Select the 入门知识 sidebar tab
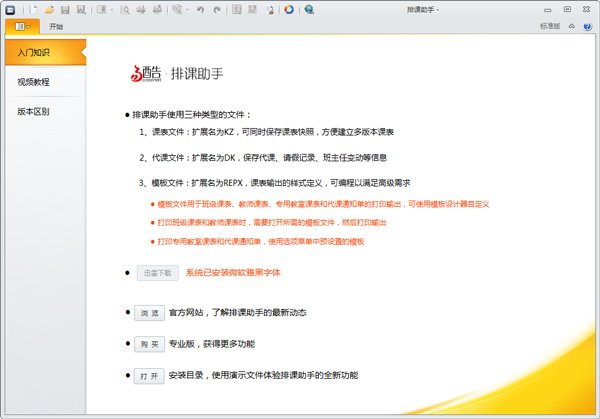 pos(46,52)
